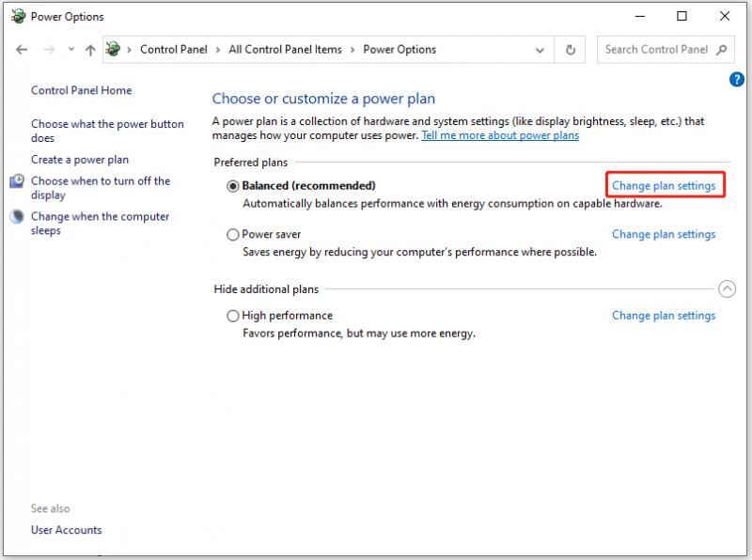752x560 pixels.
Task: Go back with the left arrow
Action: [x=22, y=50]
